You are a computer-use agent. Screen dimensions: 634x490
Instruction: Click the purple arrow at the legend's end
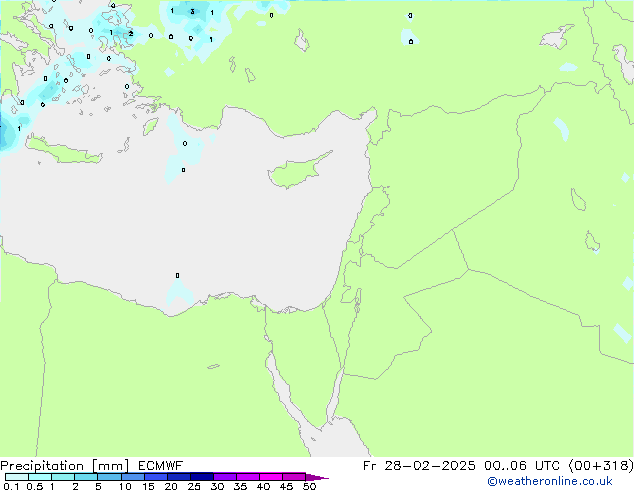tap(317, 477)
